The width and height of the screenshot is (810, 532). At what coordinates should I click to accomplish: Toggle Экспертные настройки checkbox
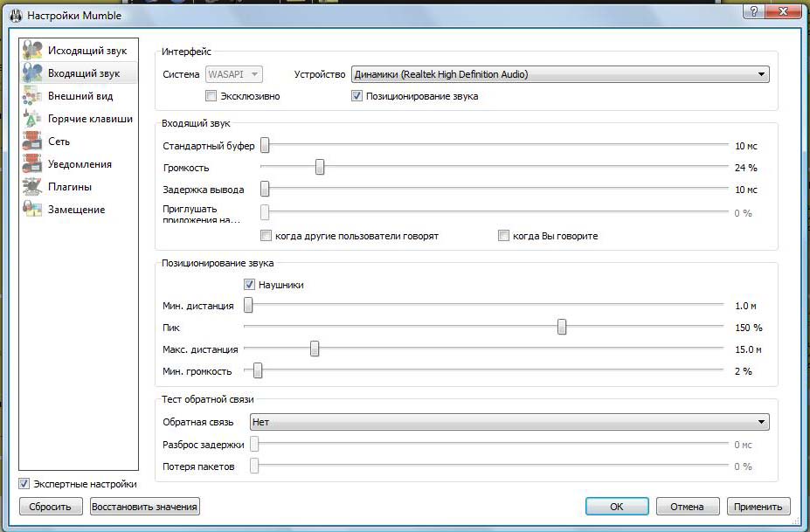(x=24, y=484)
